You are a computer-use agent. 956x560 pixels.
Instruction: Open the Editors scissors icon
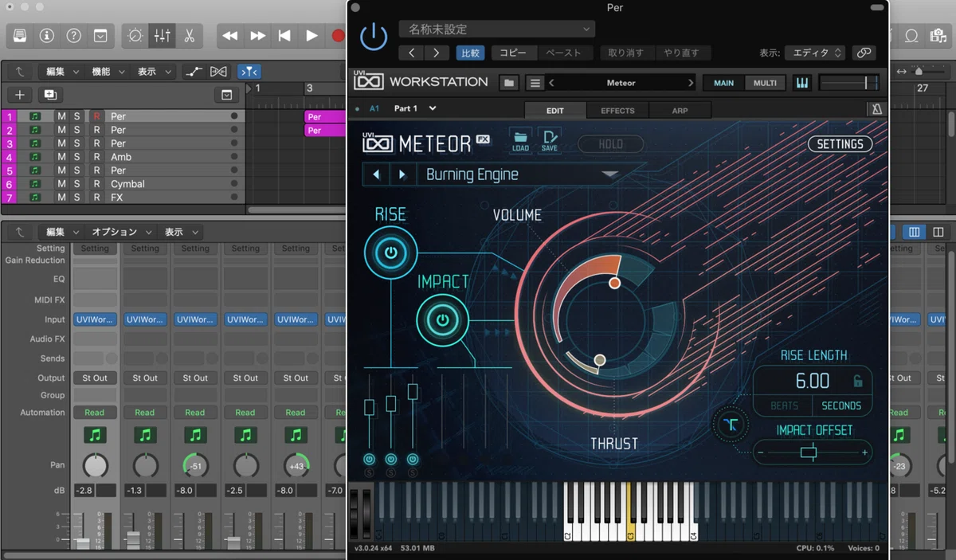(x=189, y=36)
